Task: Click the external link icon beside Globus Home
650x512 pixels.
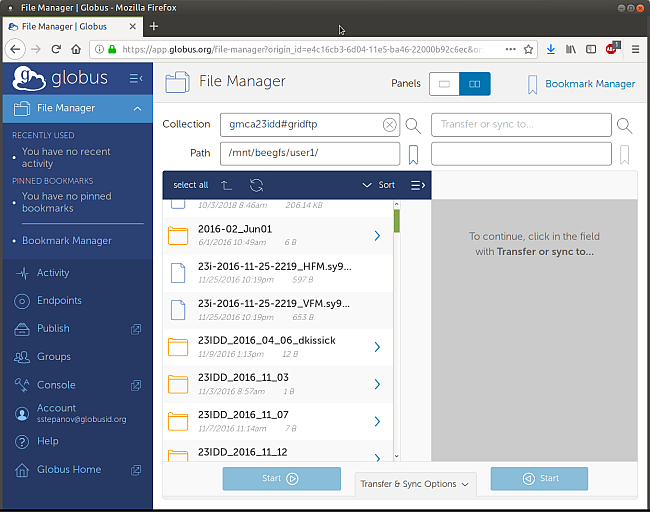Action: pos(136,470)
